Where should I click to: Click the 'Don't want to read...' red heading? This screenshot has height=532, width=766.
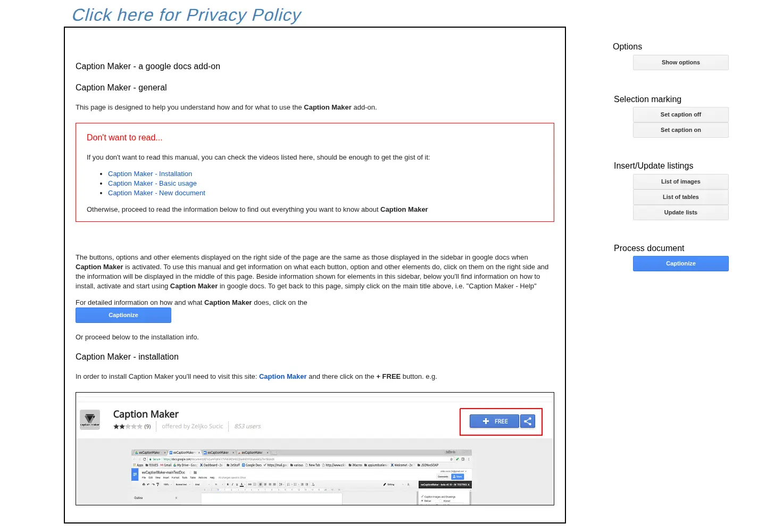point(124,138)
